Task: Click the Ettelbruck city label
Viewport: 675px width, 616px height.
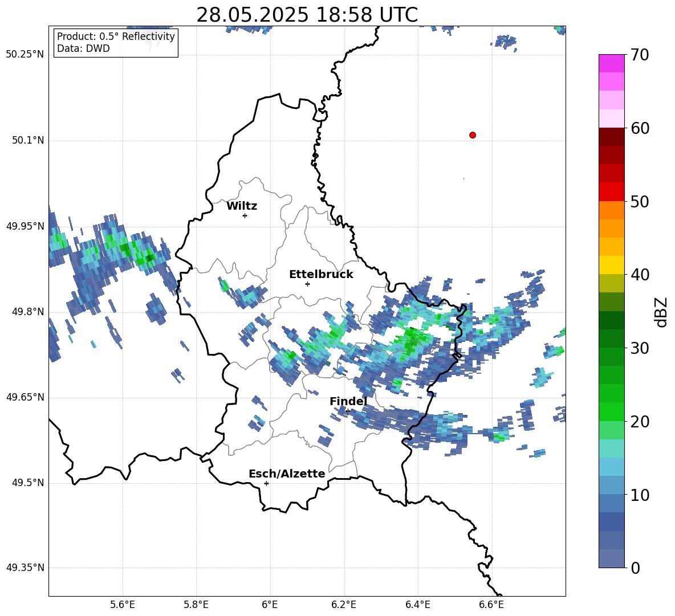Action: tap(321, 275)
